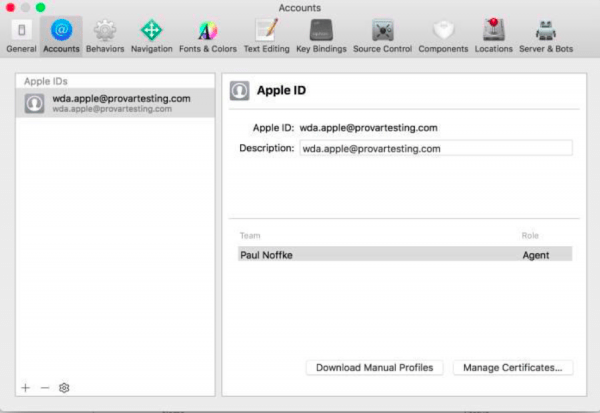Viewport: 600px width, 413px height.
Task: Remove account with the minus button
Action: tap(44, 387)
